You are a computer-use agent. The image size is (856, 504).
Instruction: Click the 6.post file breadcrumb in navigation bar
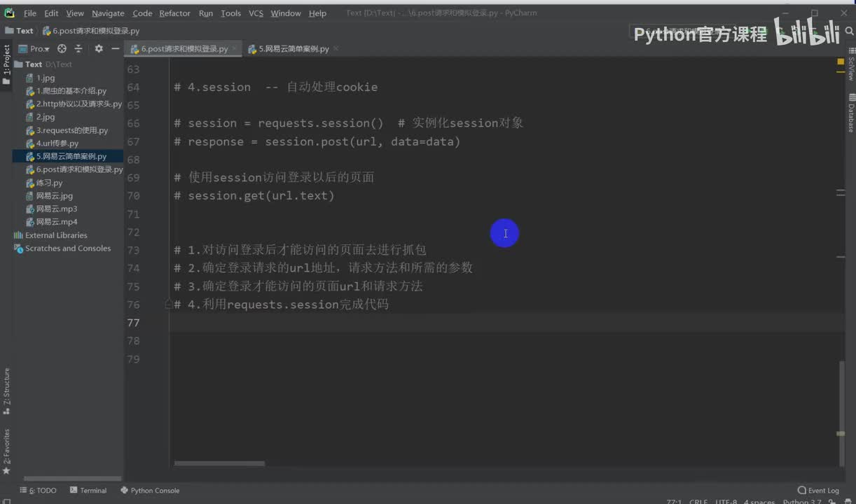(x=91, y=31)
